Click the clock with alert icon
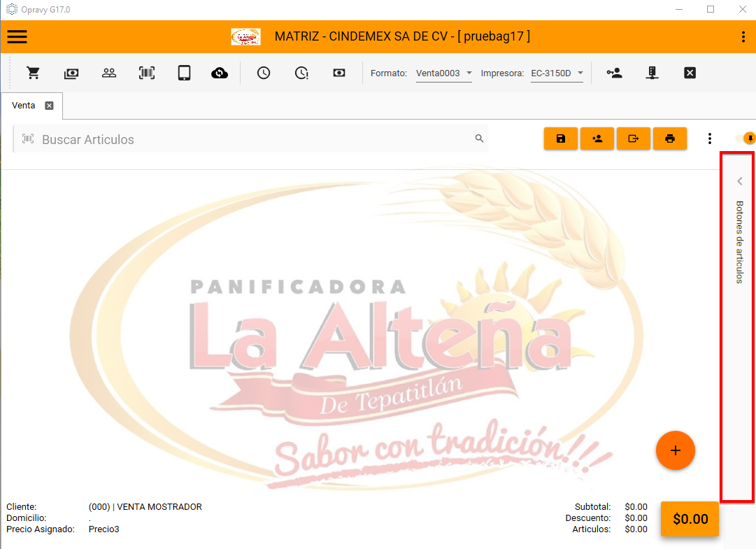The width and height of the screenshot is (756, 549). coord(301,73)
